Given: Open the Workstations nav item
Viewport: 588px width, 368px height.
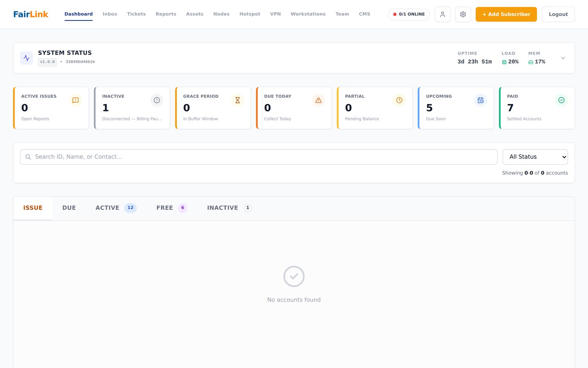Looking at the screenshot, I should (x=308, y=14).
